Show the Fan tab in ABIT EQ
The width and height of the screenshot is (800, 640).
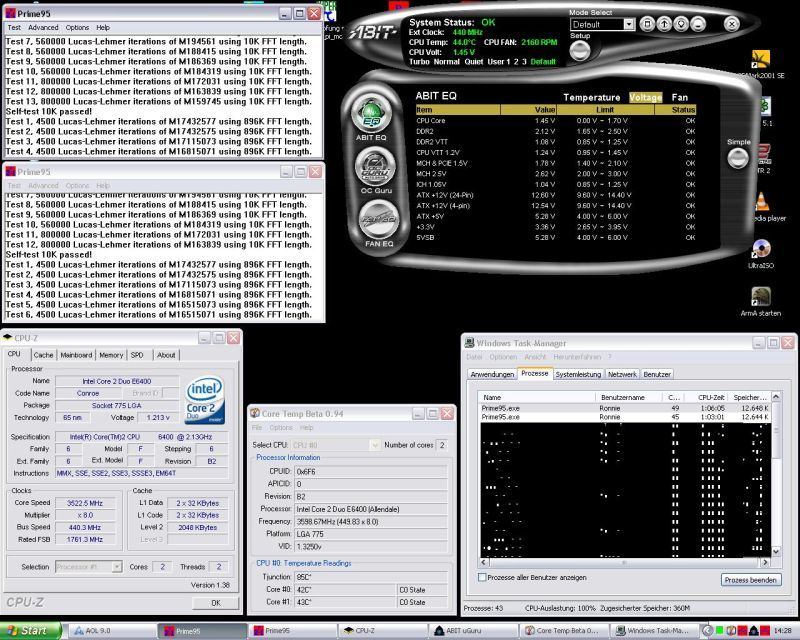(x=680, y=97)
